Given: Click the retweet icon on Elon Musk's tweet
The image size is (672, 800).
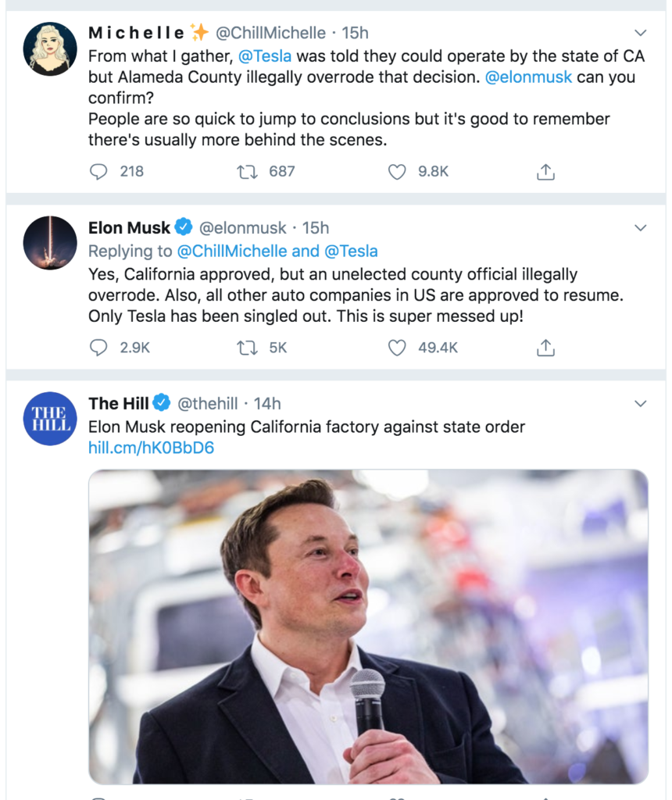Looking at the screenshot, I should pos(247,347).
